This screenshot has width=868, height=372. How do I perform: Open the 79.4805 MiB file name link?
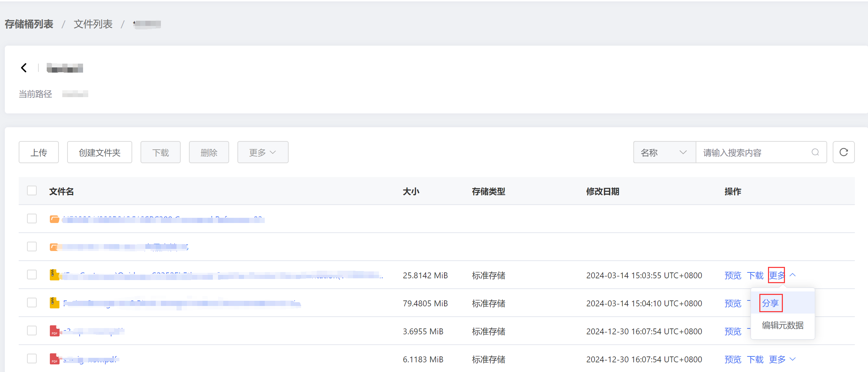click(x=182, y=303)
